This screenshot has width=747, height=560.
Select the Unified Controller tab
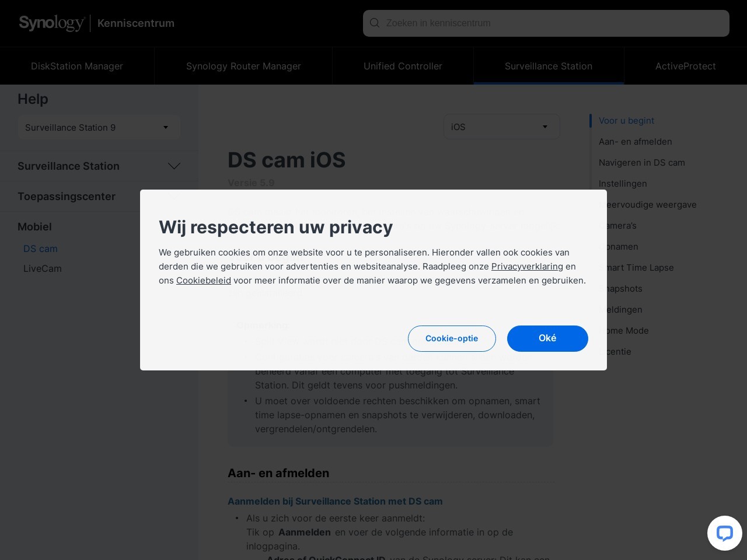pos(403,66)
